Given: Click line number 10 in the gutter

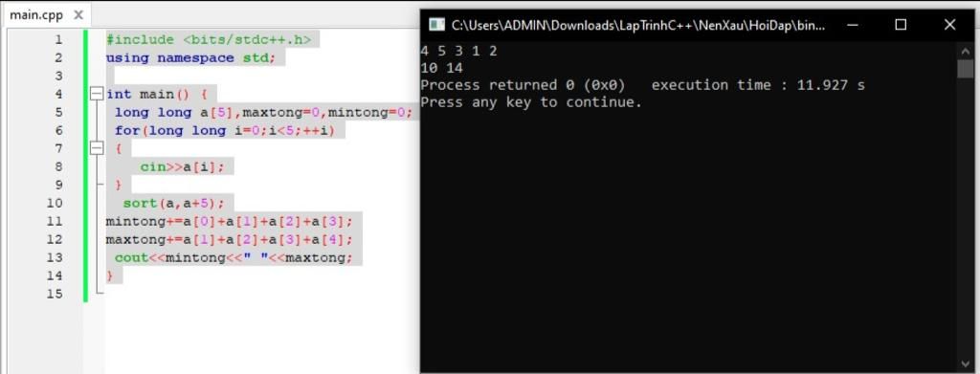Looking at the screenshot, I should (x=55, y=203).
